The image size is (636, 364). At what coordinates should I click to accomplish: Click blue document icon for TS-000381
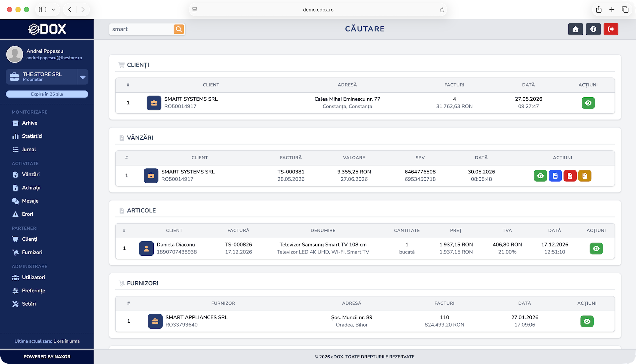point(555,176)
